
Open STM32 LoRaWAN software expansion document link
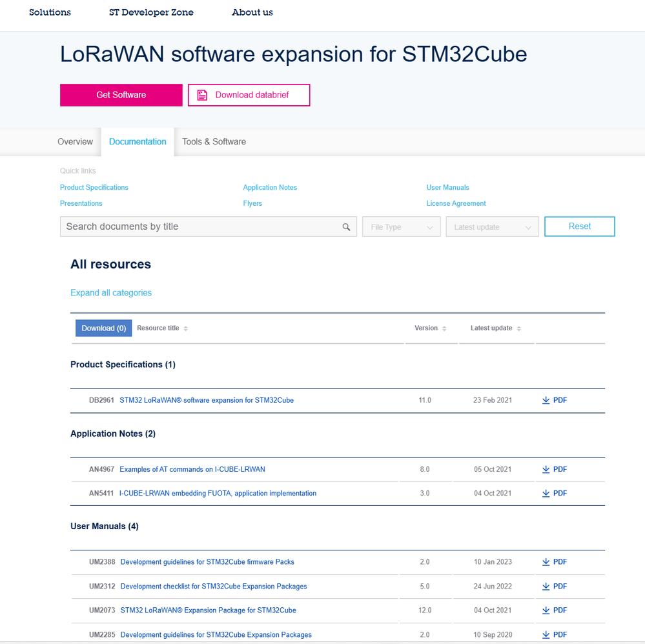click(207, 400)
